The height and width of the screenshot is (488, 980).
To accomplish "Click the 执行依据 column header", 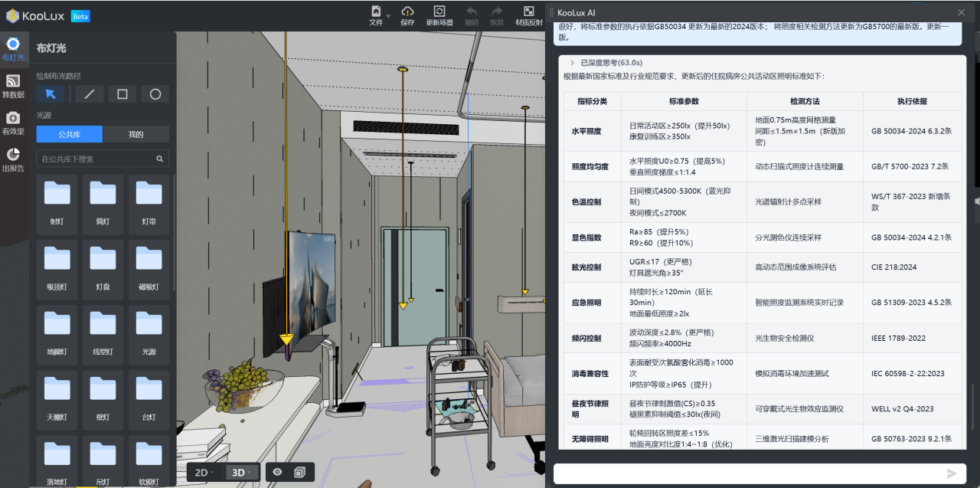I will coord(913,101).
